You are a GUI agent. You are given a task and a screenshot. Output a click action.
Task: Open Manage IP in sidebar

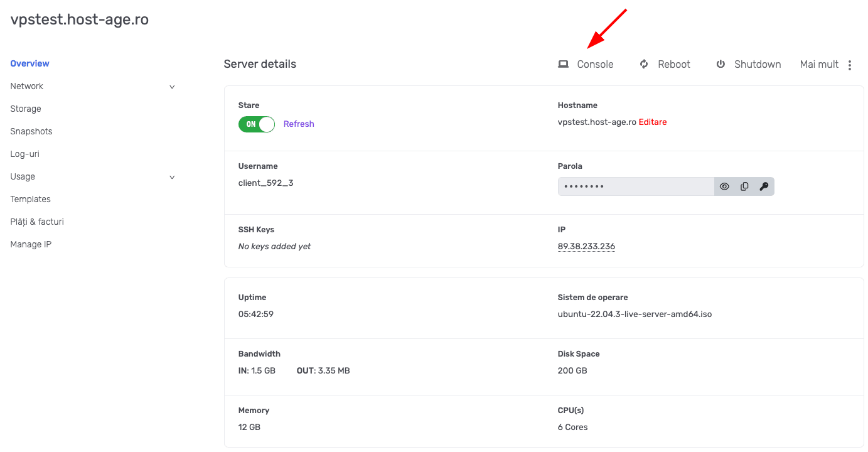tap(31, 244)
